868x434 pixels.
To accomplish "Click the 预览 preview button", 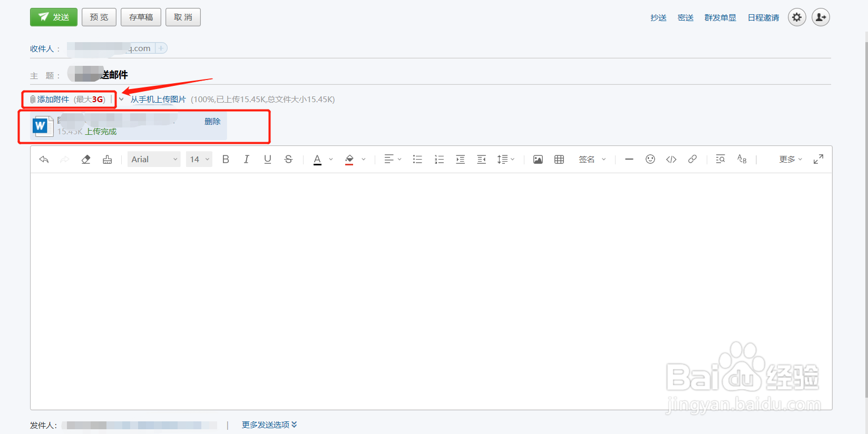I will tap(99, 17).
